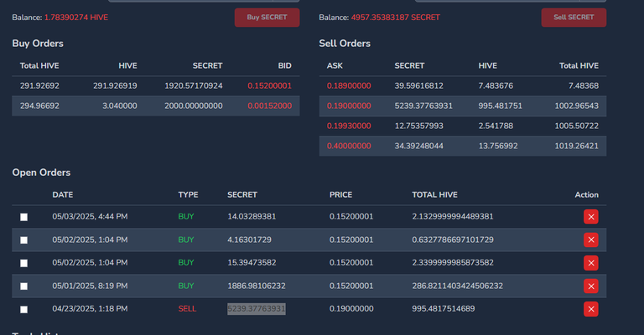Select the HIVE balance 1.78390274 HIVE
Image resolution: width=644 pixels, height=335 pixels.
pos(76,18)
